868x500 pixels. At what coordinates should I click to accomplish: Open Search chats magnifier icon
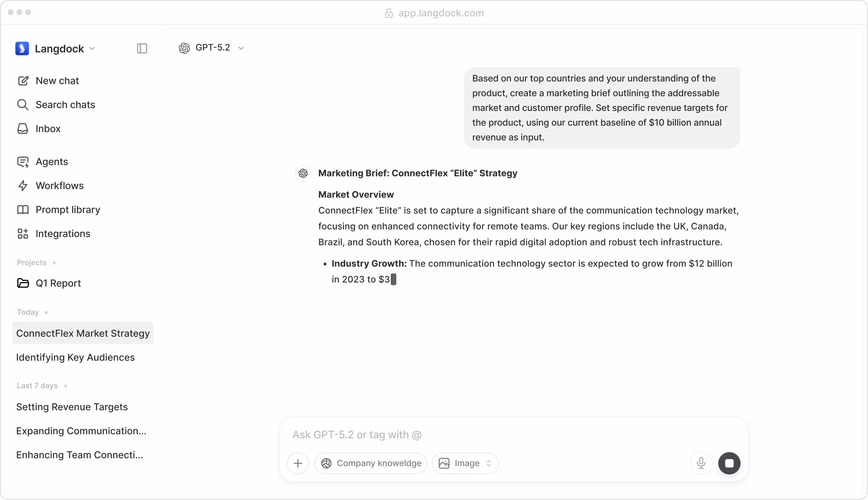[x=23, y=105]
